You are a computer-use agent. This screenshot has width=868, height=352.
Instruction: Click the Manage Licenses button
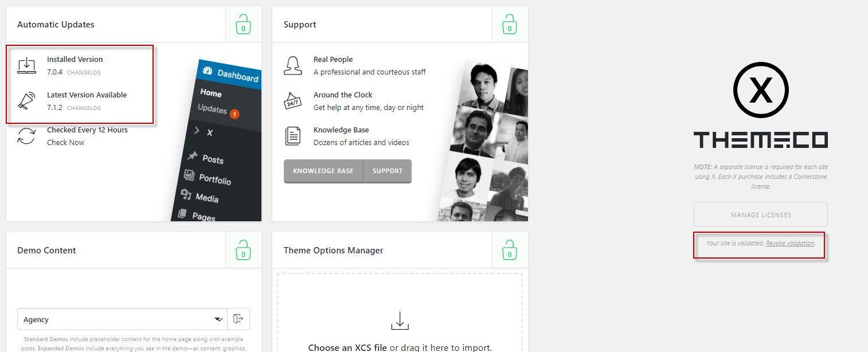click(x=761, y=215)
